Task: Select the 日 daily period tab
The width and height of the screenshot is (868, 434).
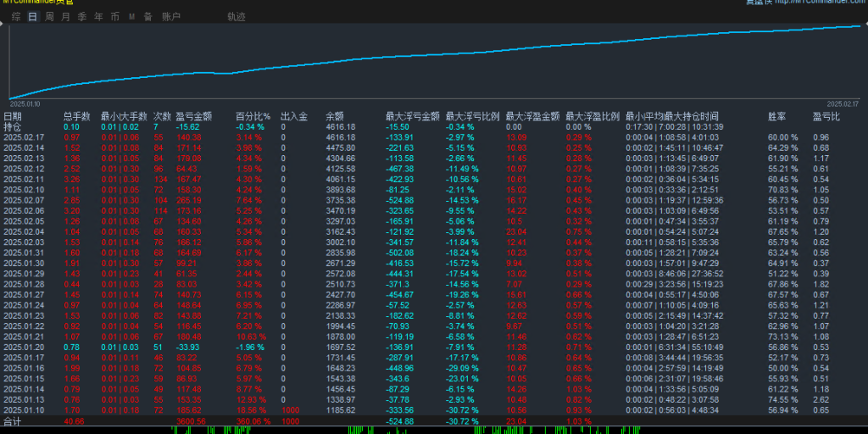Action: 32,16
